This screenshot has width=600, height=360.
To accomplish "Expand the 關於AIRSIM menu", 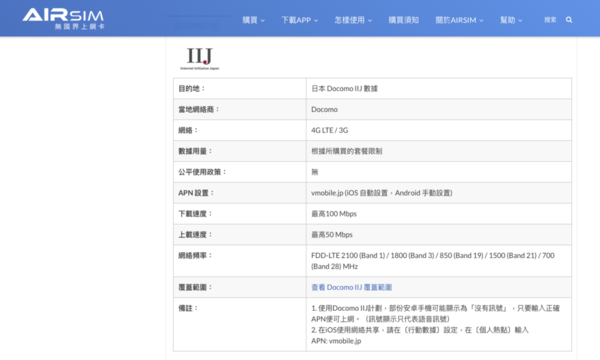I will click(x=459, y=20).
